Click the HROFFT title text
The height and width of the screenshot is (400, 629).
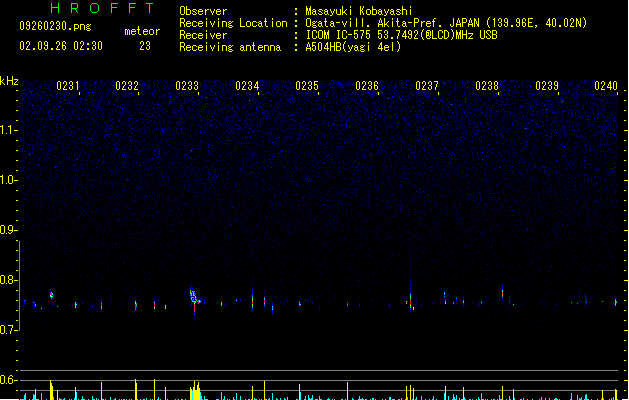point(102,8)
